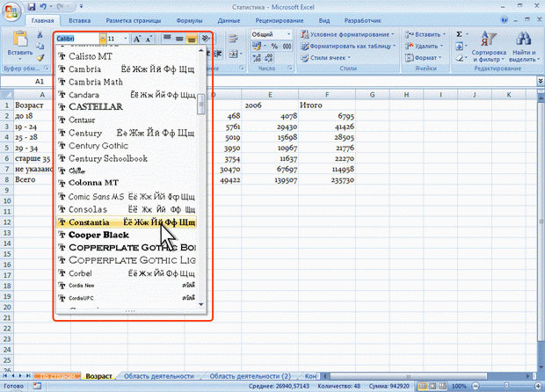Click the Undo arrow icon
Image resolution: width=545 pixels, height=392 pixels.
click(43, 7)
